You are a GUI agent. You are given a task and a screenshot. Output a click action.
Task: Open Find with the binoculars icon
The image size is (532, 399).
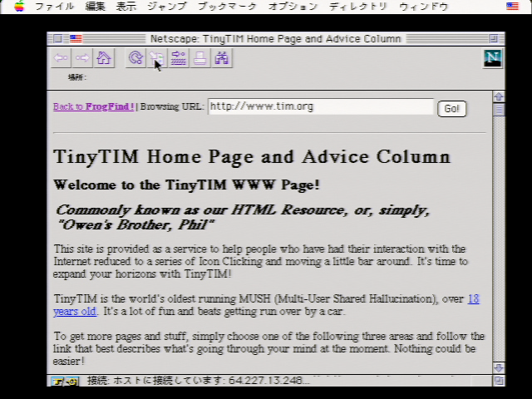222,58
